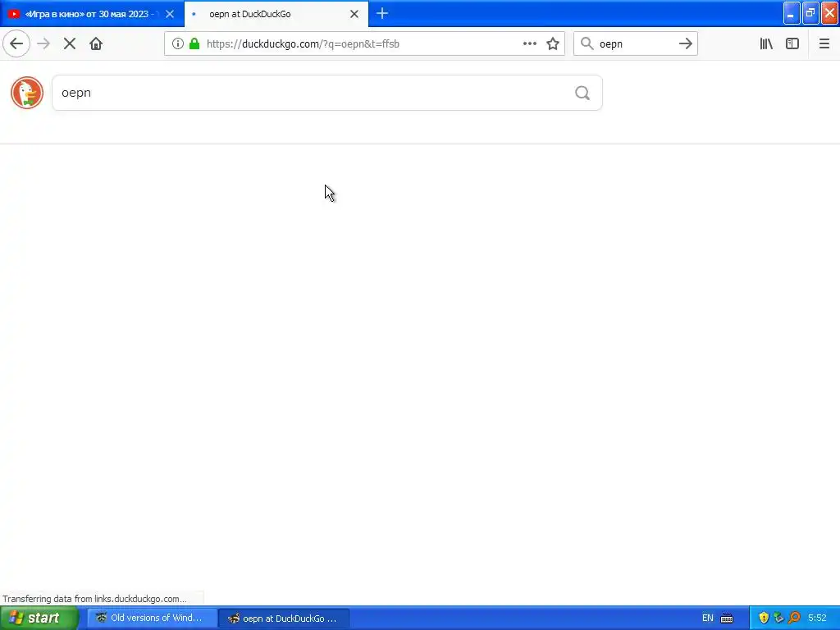Click the orange magnifier tray icon

(794, 618)
